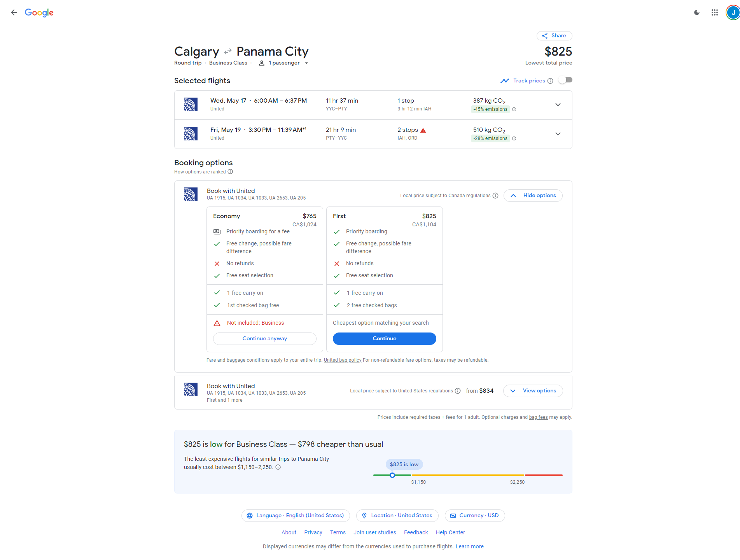Click the info icon beside -45% emissions badge
This screenshot has height=560, width=740.
pos(514,109)
